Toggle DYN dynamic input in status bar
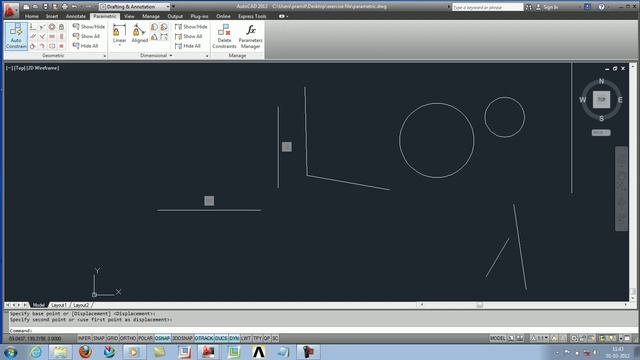The width and height of the screenshot is (640, 360). click(x=234, y=338)
